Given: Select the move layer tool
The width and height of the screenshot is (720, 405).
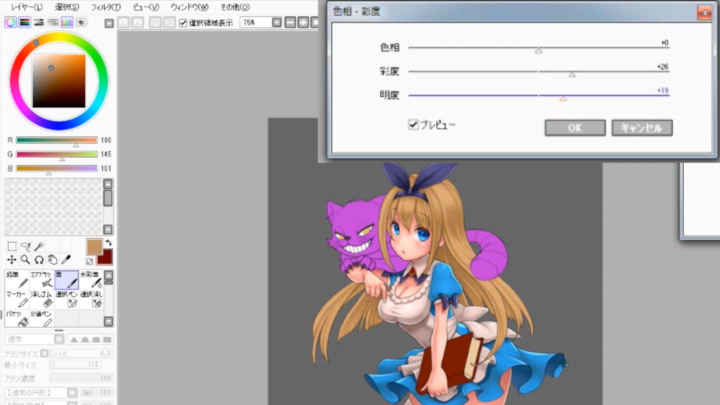Looking at the screenshot, I should pyautogui.click(x=12, y=260).
